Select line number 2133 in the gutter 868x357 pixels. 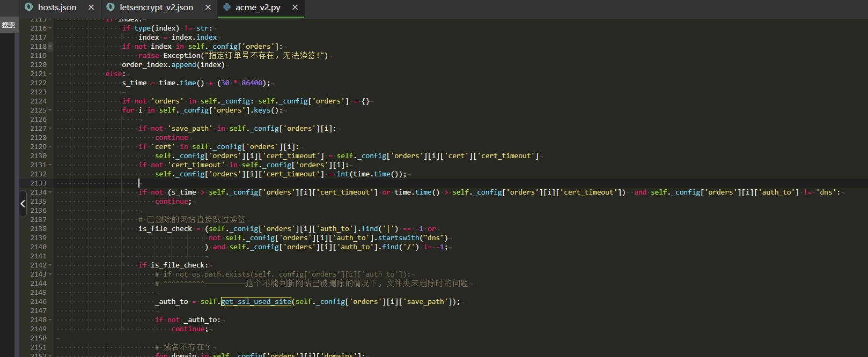coord(38,183)
